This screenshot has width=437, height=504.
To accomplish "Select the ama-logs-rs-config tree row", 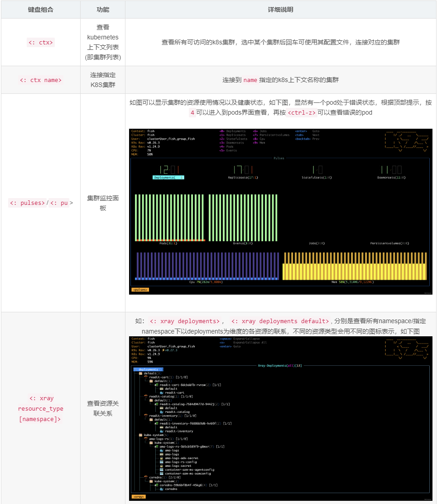I will pos(178,462).
